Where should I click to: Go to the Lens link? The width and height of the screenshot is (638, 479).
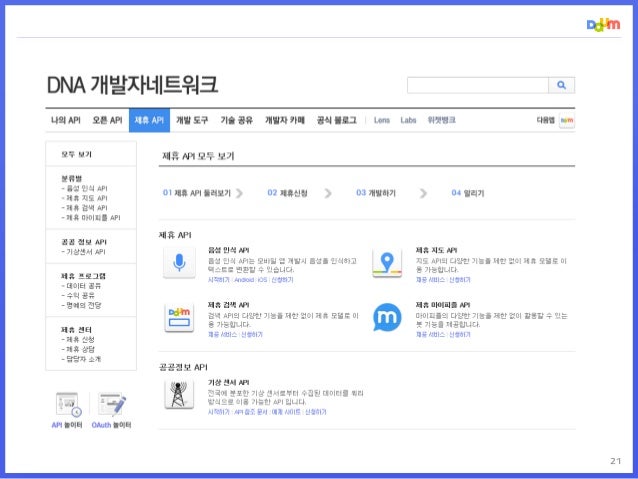click(382, 120)
